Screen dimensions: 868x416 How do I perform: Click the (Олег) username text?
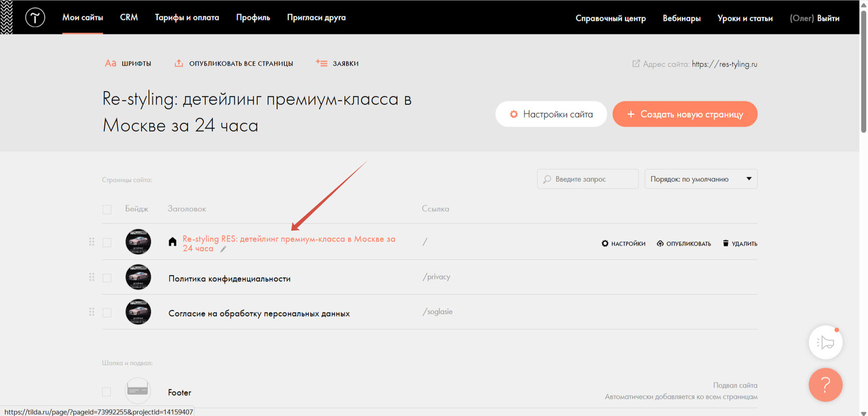[x=802, y=18]
